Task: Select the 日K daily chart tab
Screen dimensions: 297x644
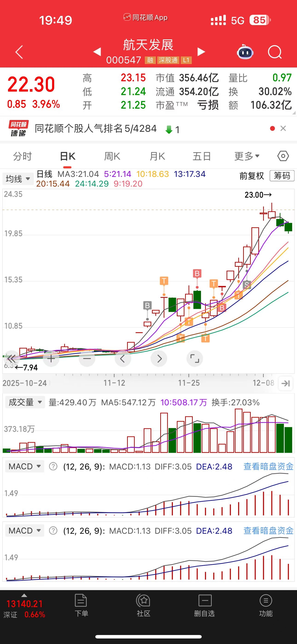Action: tap(67, 156)
